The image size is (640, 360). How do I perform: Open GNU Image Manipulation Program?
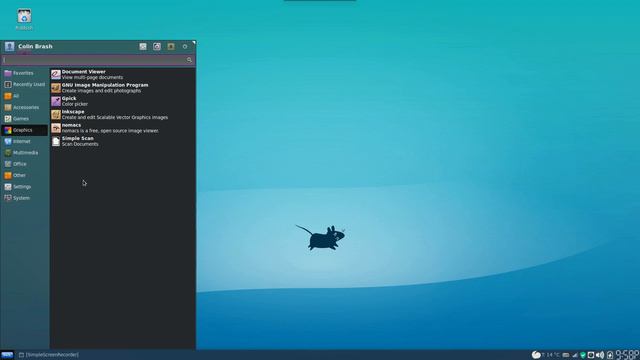(x=122, y=88)
